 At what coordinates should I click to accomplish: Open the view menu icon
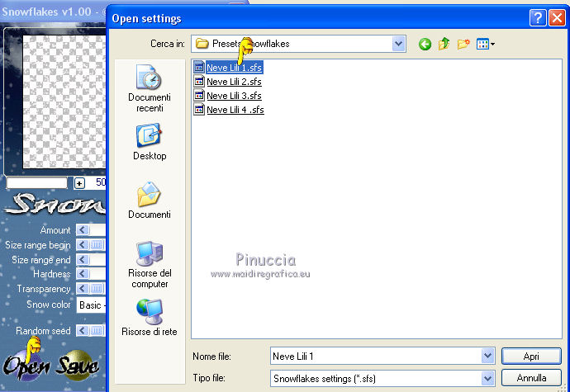point(485,45)
